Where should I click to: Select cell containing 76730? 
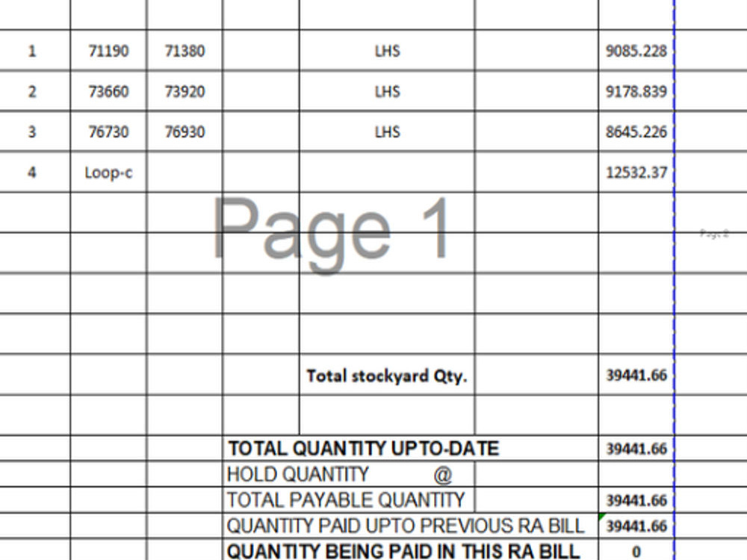[108, 131]
